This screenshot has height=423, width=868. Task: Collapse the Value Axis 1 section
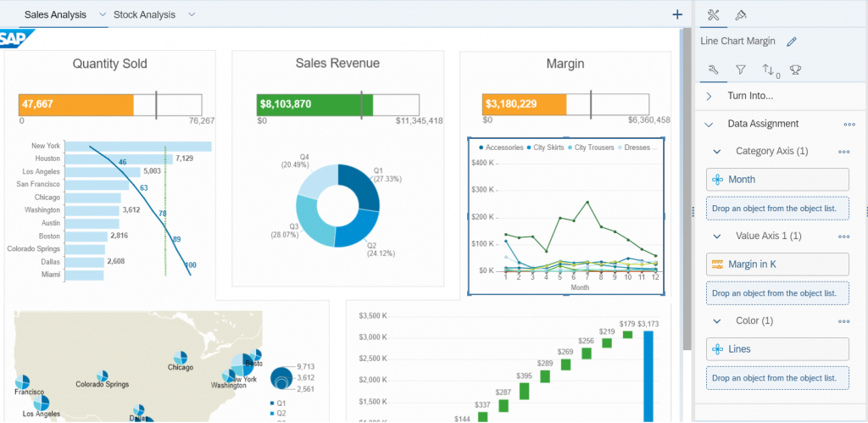click(x=717, y=237)
